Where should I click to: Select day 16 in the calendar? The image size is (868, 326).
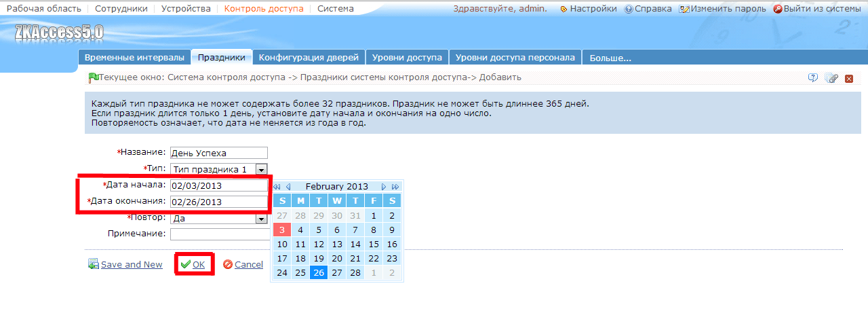click(x=392, y=244)
